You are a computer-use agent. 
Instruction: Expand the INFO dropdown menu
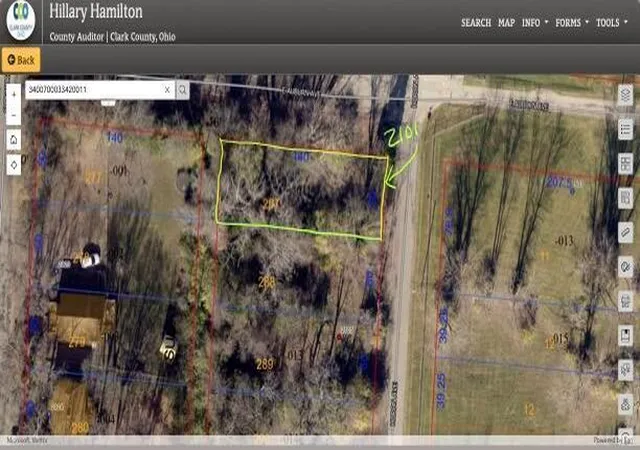tap(535, 23)
